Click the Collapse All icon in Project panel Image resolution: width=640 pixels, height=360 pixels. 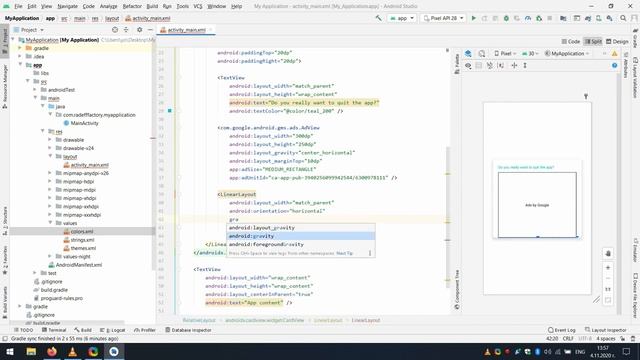pos(126,30)
